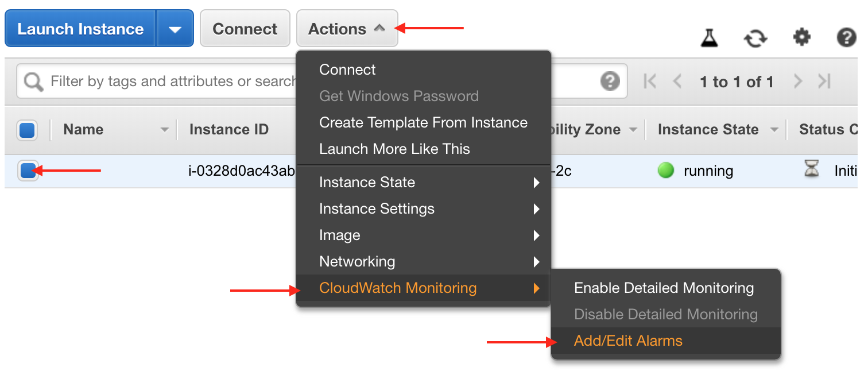Viewport: 868px width, 371px height.
Task: Open the Launch Instance dropdown arrow
Action: (x=175, y=29)
